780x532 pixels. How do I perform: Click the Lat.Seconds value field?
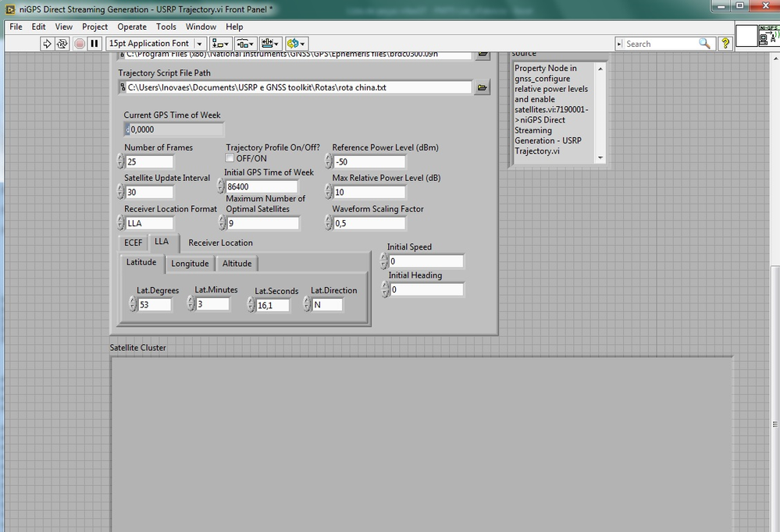[x=272, y=305]
